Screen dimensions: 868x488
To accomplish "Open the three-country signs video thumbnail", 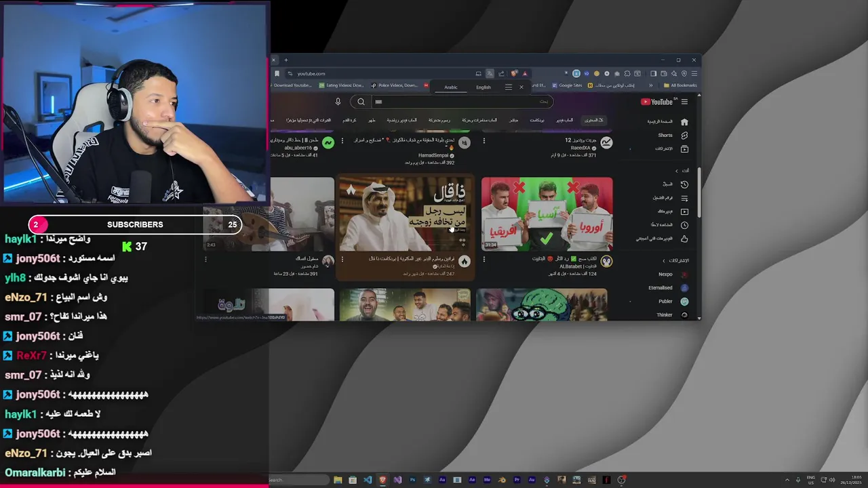I will click(547, 214).
